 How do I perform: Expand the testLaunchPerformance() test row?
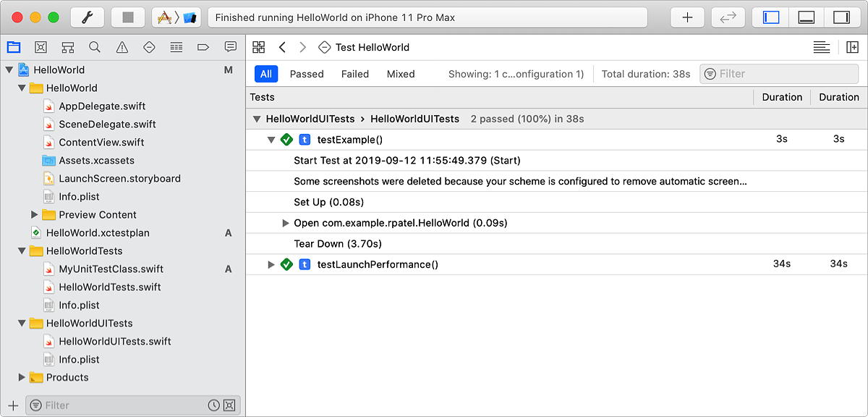[271, 264]
